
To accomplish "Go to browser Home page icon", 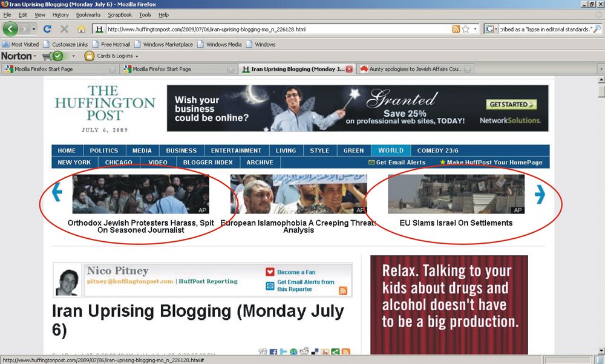I will 81,29.
